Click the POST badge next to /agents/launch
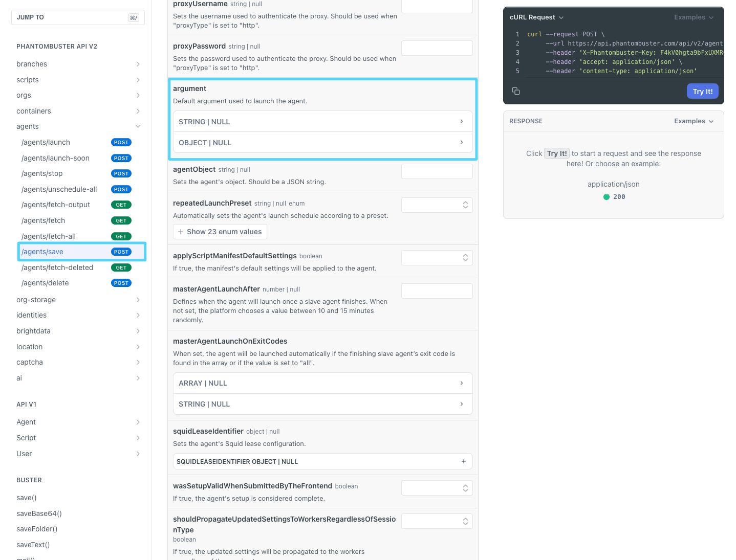The width and height of the screenshot is (736, 560). pyautogui.click(x=121, y=143)
